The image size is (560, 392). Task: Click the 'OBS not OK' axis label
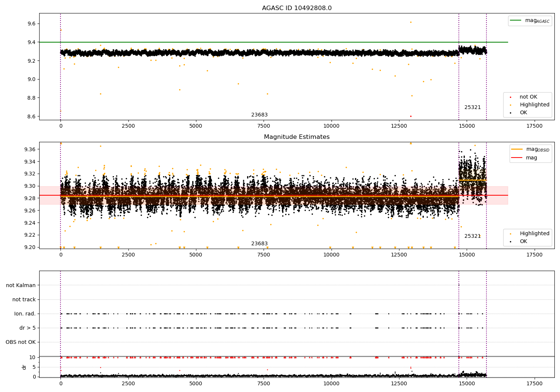point(21,342)
